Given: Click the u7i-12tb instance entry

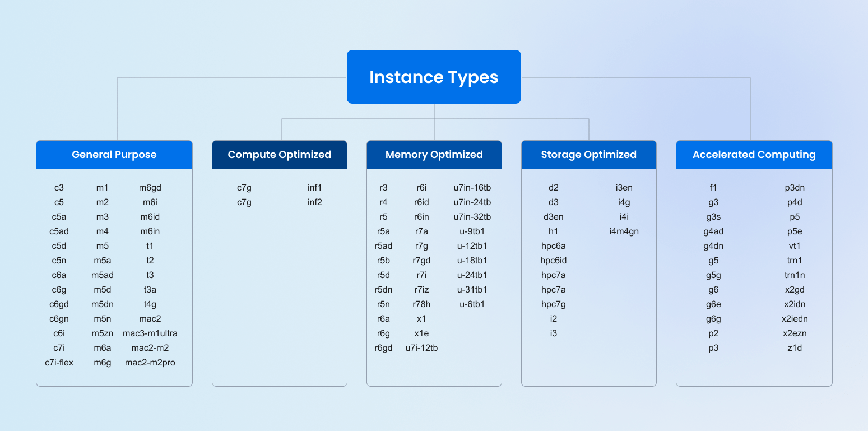Looking at the screenshot, I should pos(422,348).
